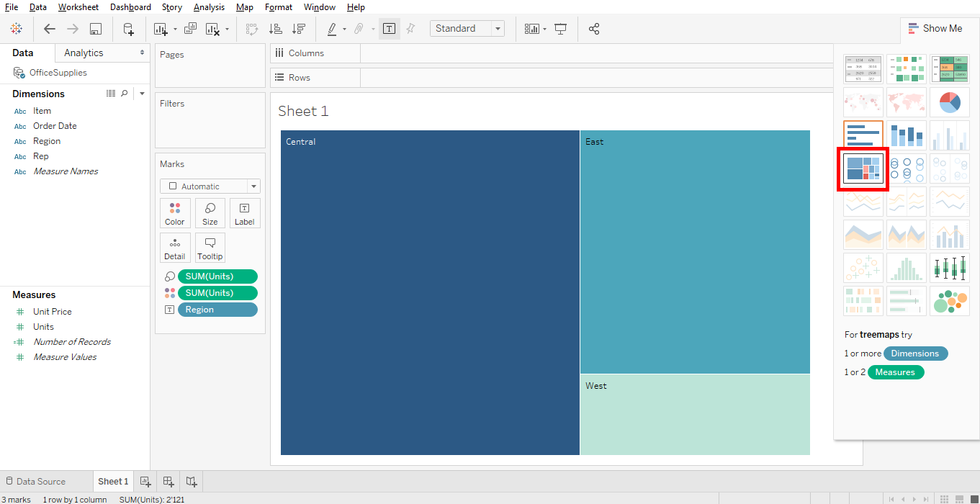Open the Tooltip editor on the Marks card
This screenshot has height=504, width=980.
pyautogui.click(x=210, y=248)
